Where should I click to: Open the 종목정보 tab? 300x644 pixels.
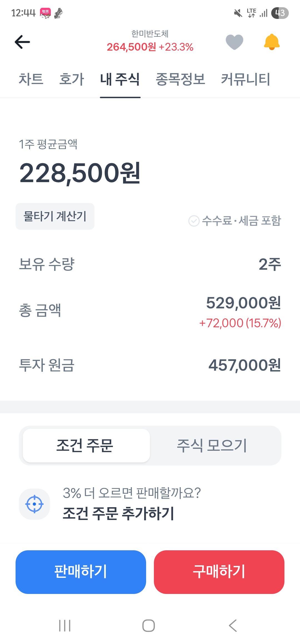pyautogui.click(x=180, y=79)
